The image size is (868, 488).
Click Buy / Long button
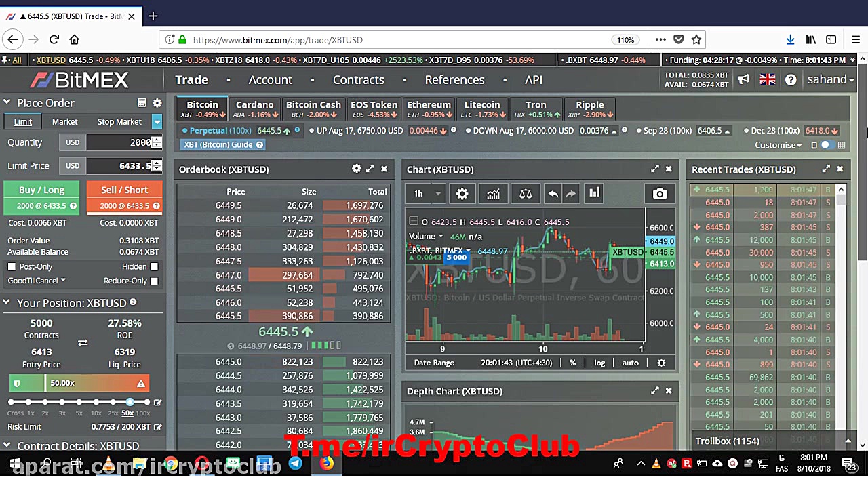tap(41, 197)
